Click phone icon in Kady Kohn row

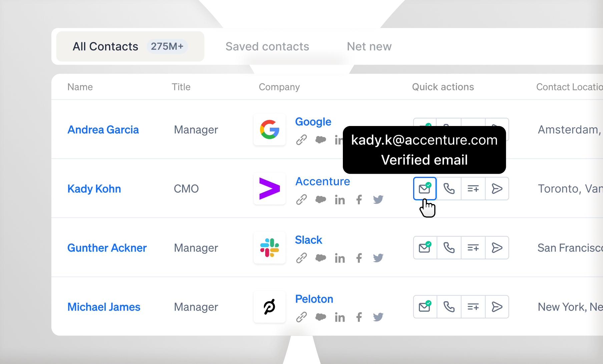449,189
